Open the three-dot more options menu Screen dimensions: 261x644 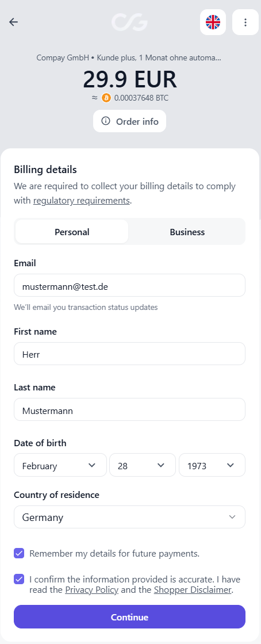tap(245, 22)
